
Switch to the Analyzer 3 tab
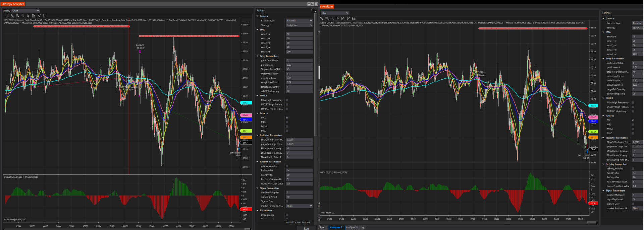(352, 228)
